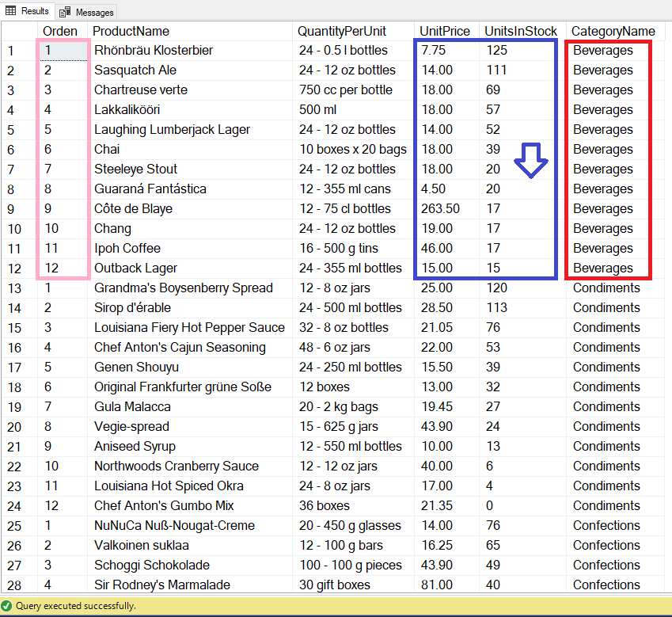Screen dimensions: 672x617
Task: Select the ProductName column header
Action: pos(190,32)
